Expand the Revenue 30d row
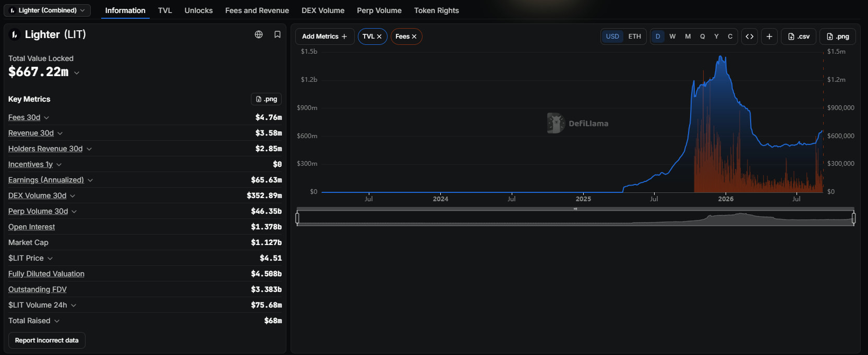Viewport: 868px width, 355px height. click(x=60, y=133)
